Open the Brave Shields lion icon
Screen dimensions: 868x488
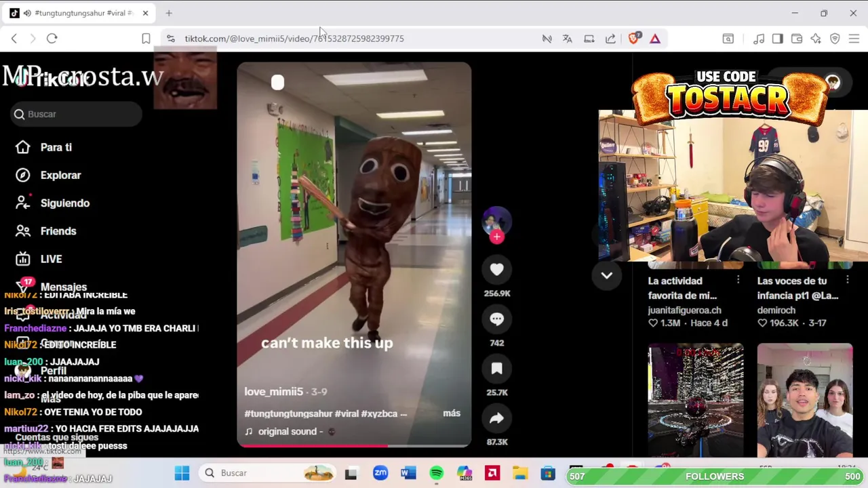coord(634,39)
